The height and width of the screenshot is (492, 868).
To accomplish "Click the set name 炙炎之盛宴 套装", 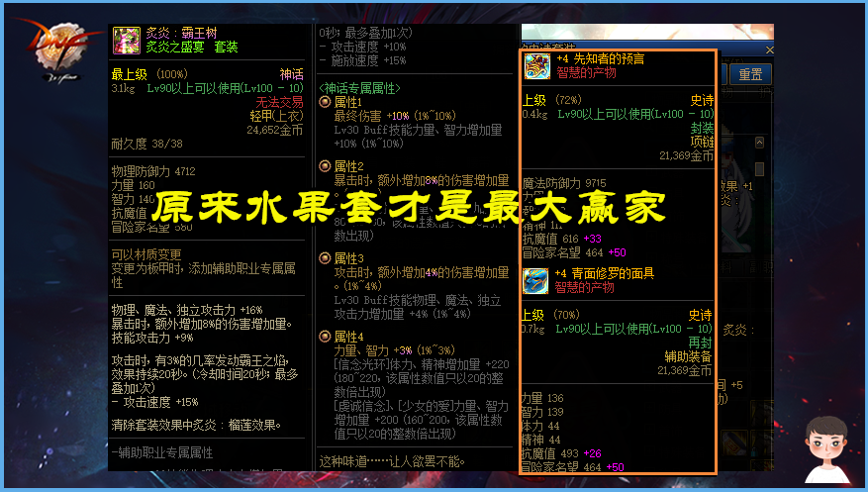I will [x=192, y=48].
